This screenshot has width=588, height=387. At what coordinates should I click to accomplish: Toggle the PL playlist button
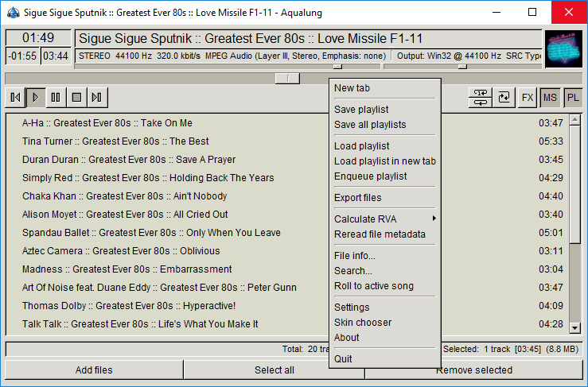(573, 98)
